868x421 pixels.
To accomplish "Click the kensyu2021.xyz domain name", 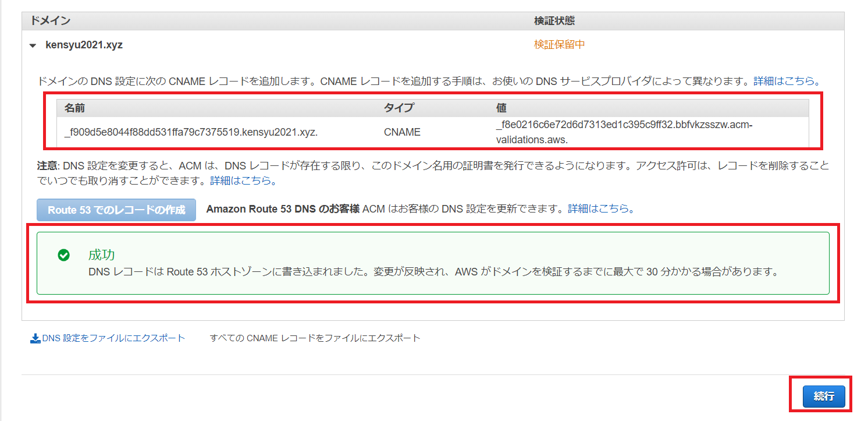I will coord(84,45).
